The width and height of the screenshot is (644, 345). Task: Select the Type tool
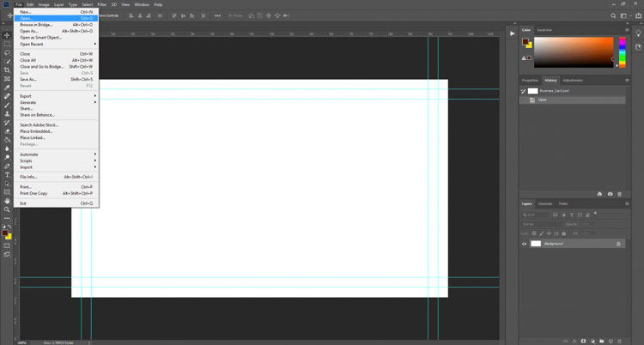coord(7,175)
